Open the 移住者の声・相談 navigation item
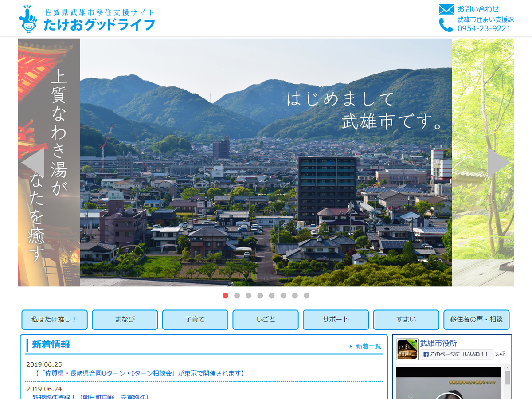Viewport: 532px width, 399px height. pos(476,320)
